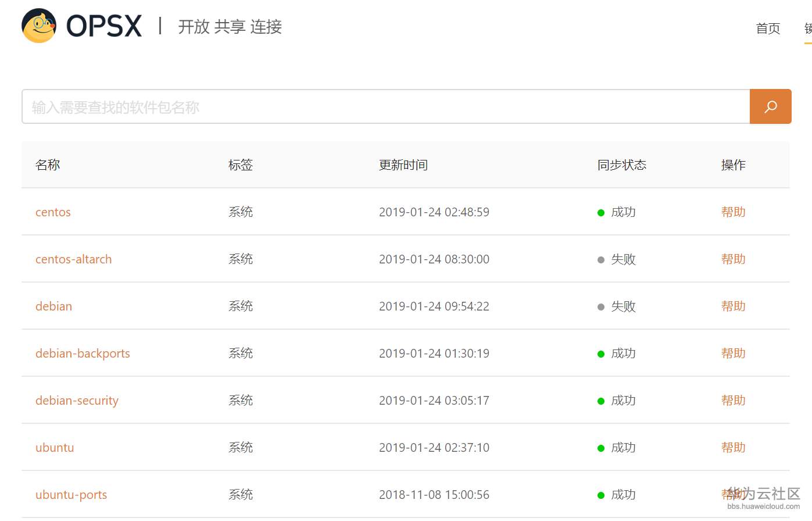Open the centos mirror link
Screen dimensions: 812x521
tap(53, 212)
